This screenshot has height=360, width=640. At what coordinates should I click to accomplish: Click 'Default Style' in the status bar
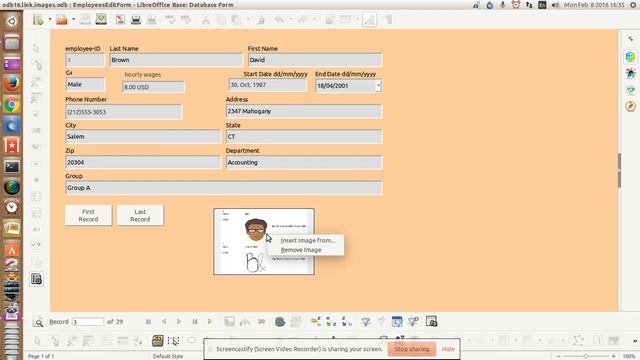pyautogui.click(x=168, y=356)
